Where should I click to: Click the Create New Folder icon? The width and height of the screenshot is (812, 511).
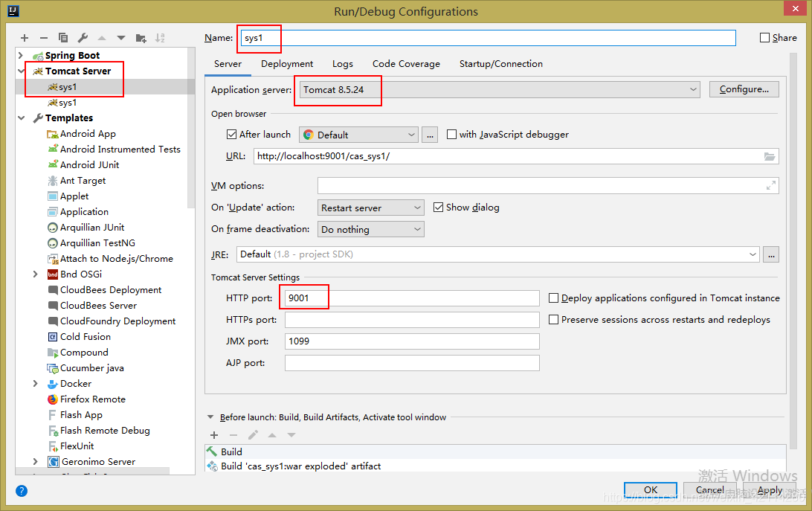(141, 38)
